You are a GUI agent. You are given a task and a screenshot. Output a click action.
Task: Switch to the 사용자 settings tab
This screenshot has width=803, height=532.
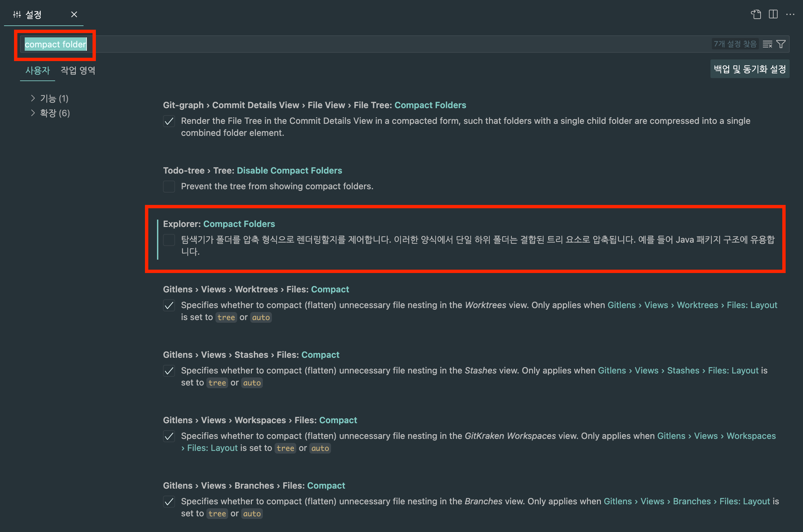click(x=38, y=70)
